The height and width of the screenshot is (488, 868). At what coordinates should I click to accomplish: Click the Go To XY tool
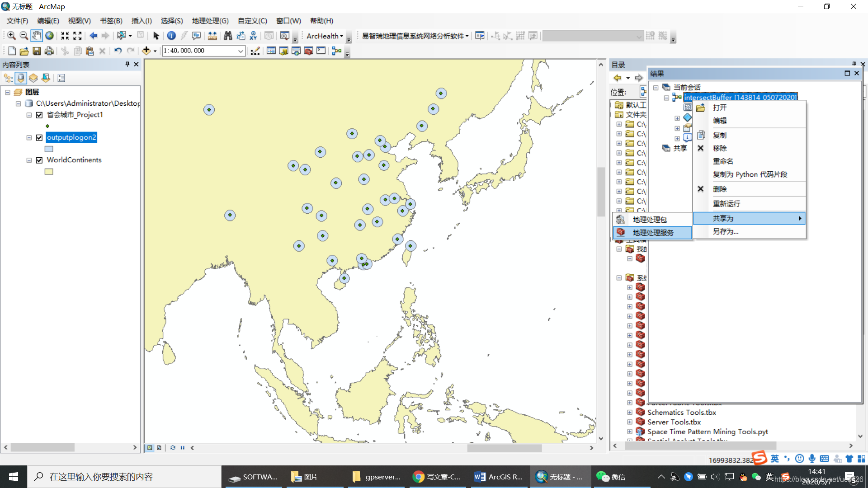pos(254,36)
